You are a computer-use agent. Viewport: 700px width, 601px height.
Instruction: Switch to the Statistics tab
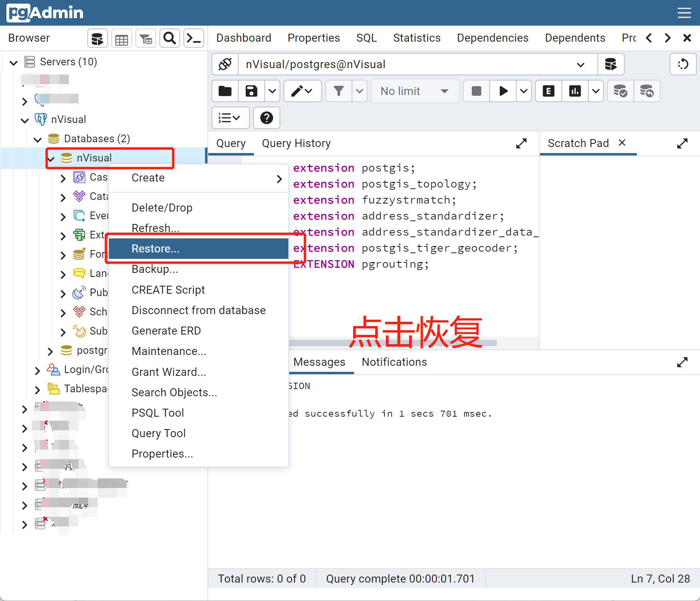click(416, 38)
